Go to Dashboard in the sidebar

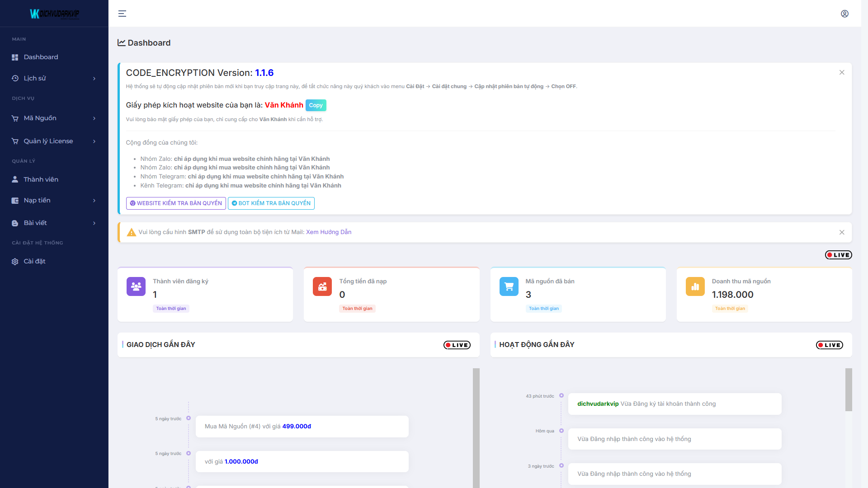(41, 57)
